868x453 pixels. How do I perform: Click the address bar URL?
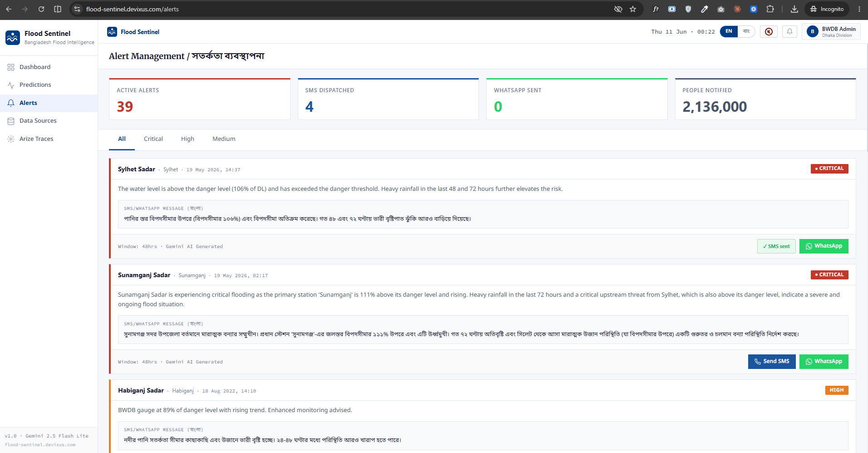[133, 9]
